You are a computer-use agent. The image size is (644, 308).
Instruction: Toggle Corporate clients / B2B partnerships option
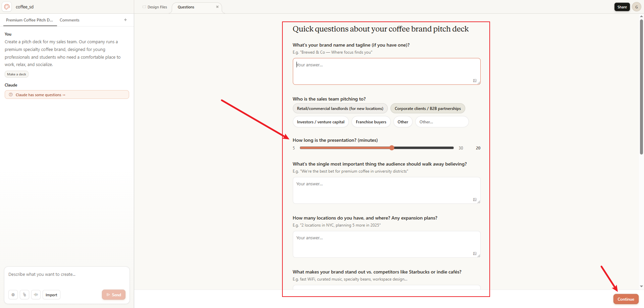coord(428,109)
